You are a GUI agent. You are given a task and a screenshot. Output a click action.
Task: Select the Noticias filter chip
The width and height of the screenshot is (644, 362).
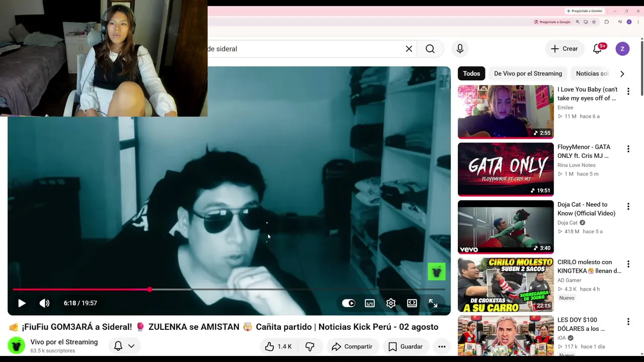[592, 73]
